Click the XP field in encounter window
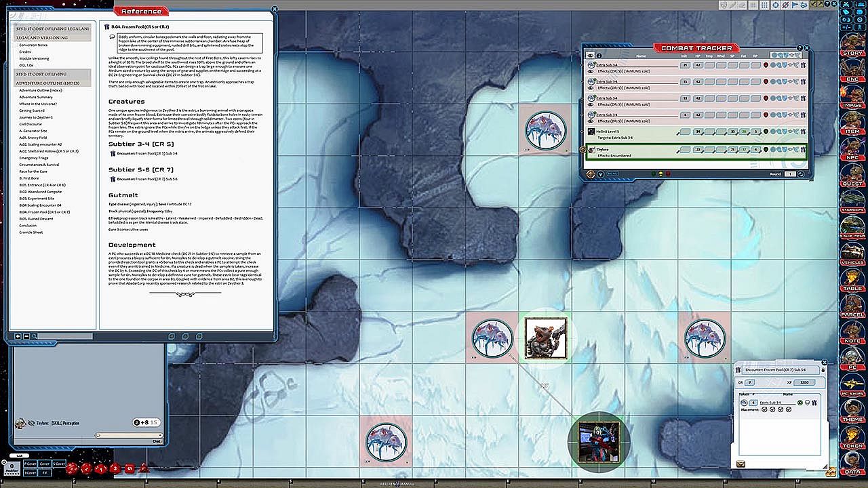 click(x=805, y=382)
